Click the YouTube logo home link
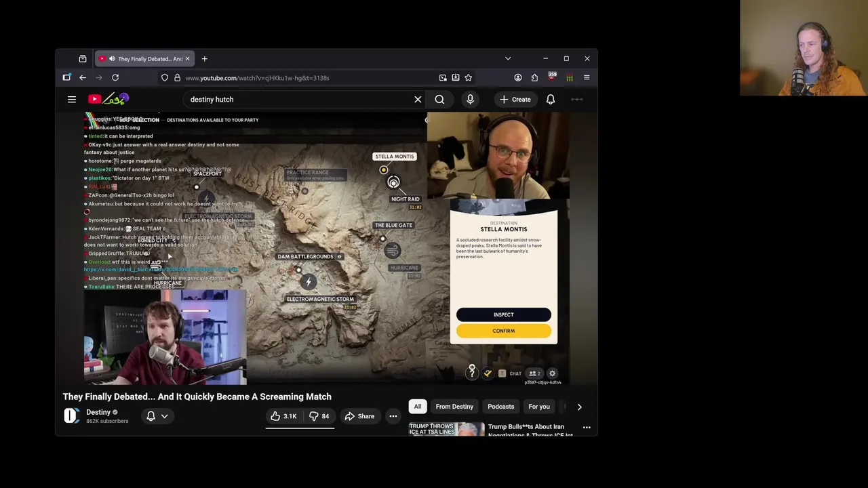The image size is (868, 488). (108, 100)
